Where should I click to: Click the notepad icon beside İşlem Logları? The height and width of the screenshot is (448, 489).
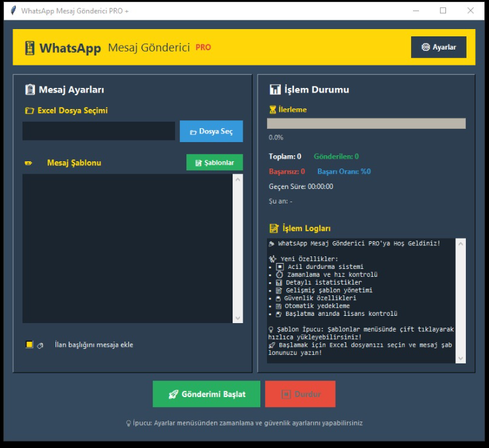274,229
